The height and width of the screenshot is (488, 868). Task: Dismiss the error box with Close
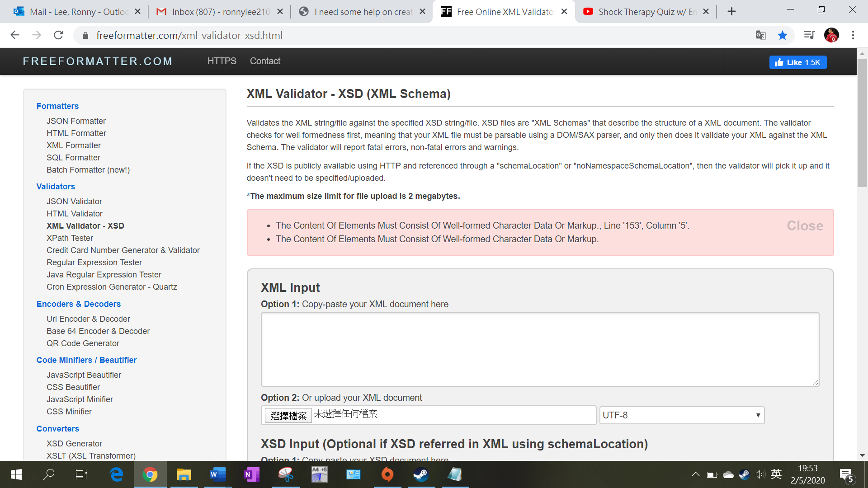click(x=805, y=225)
